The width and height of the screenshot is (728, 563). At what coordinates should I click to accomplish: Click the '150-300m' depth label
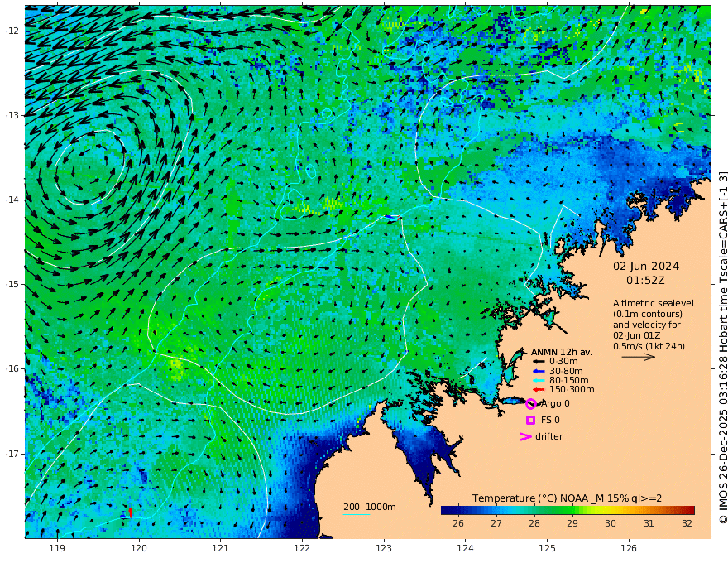[x=572, y=390]
